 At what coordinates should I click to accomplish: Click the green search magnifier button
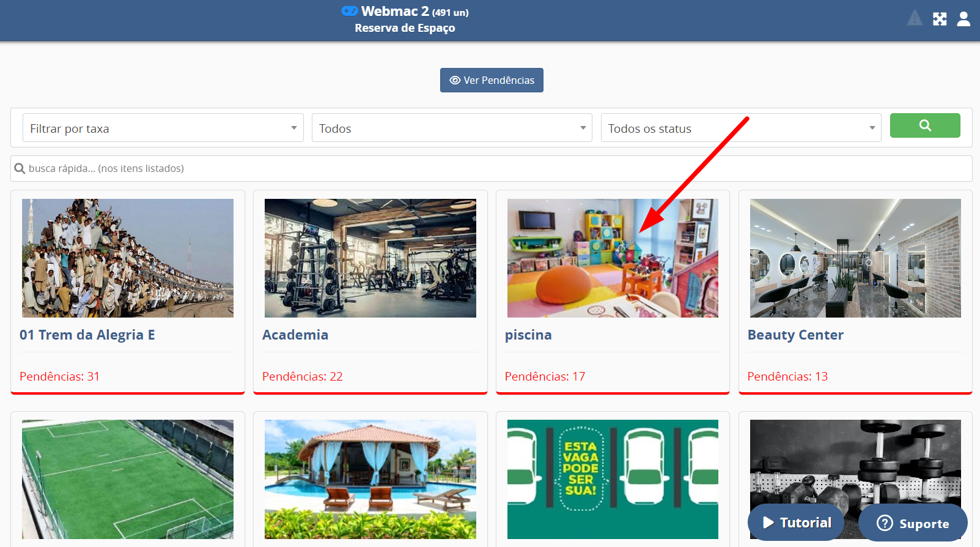pos(924,125)
